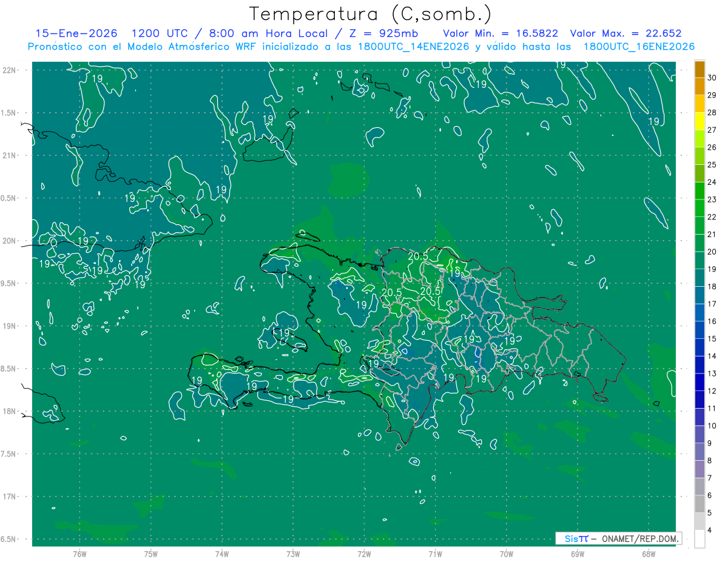Click color bar value '24'
Screen dimensions: 728x562
tap(713, 182)
